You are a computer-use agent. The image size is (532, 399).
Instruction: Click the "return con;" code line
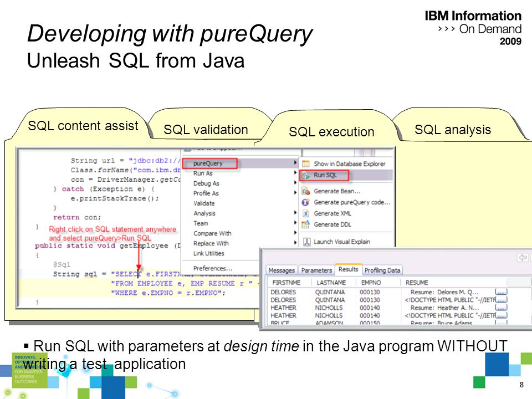coord(77,217)
